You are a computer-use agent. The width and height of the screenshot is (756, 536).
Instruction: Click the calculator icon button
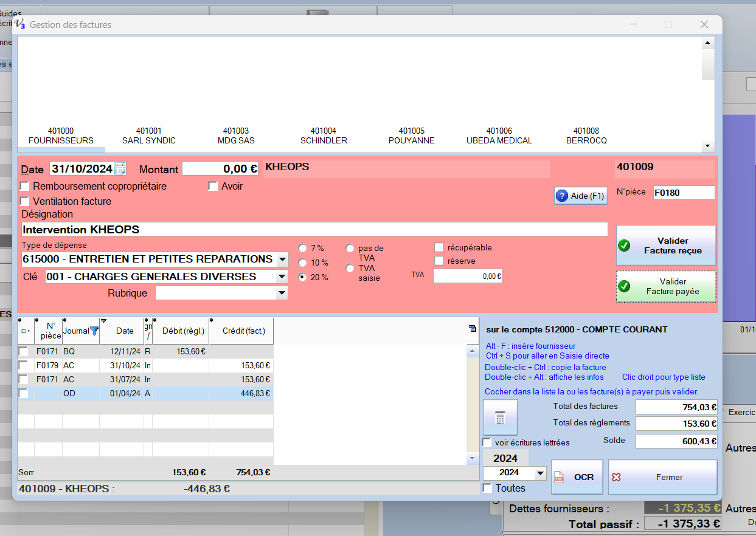click(500, 417)
